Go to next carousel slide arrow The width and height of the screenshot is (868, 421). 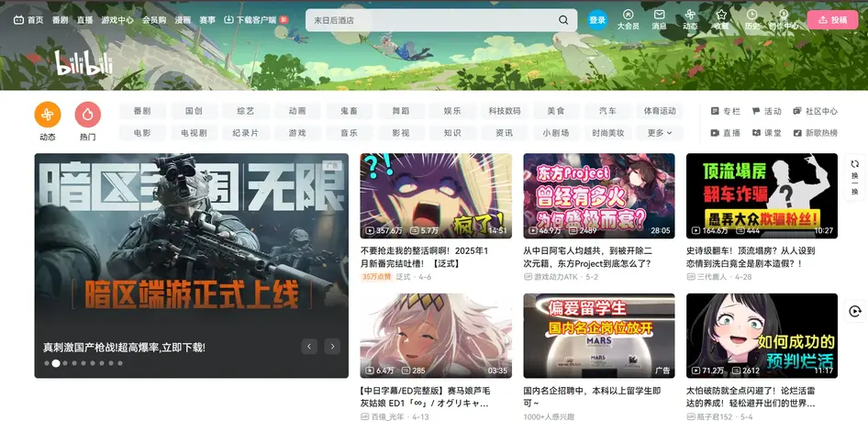(332, 347)
